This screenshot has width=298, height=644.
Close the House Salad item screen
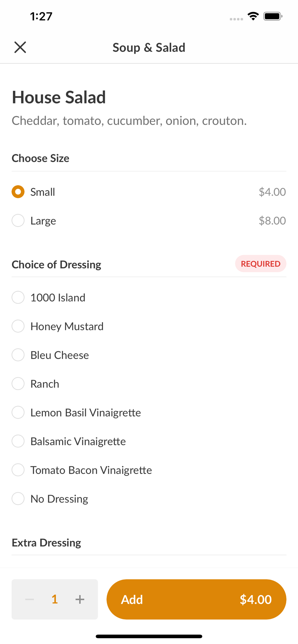(20, 47)
